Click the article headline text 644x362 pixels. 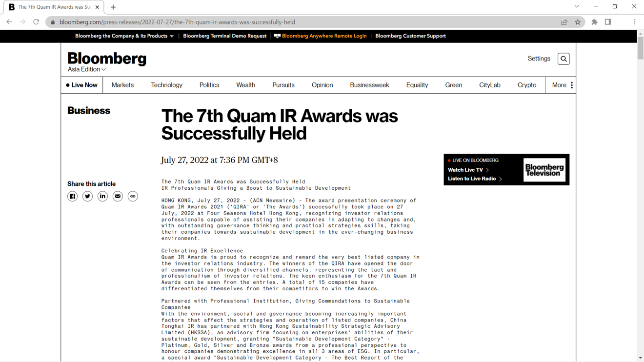point(280,124)
